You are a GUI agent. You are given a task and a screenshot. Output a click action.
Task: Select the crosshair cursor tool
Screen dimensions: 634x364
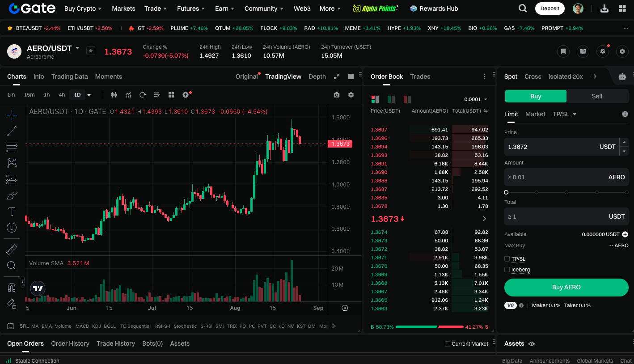coord(12,114)
